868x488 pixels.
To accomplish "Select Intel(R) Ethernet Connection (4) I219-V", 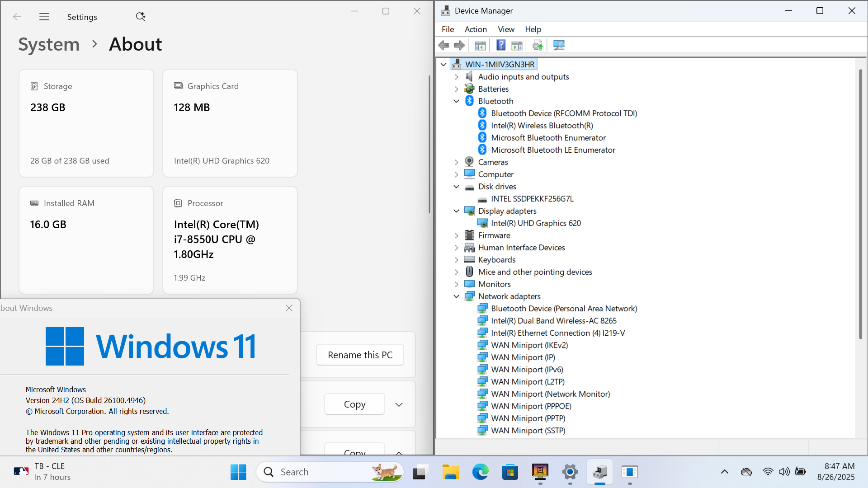I will tap(558, 333).
